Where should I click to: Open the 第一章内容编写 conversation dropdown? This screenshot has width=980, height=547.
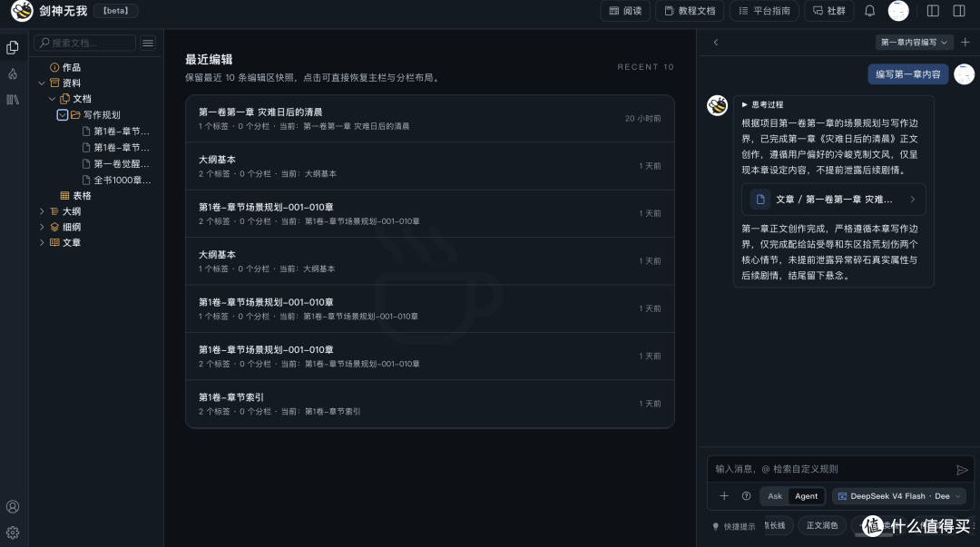(914, 42)
